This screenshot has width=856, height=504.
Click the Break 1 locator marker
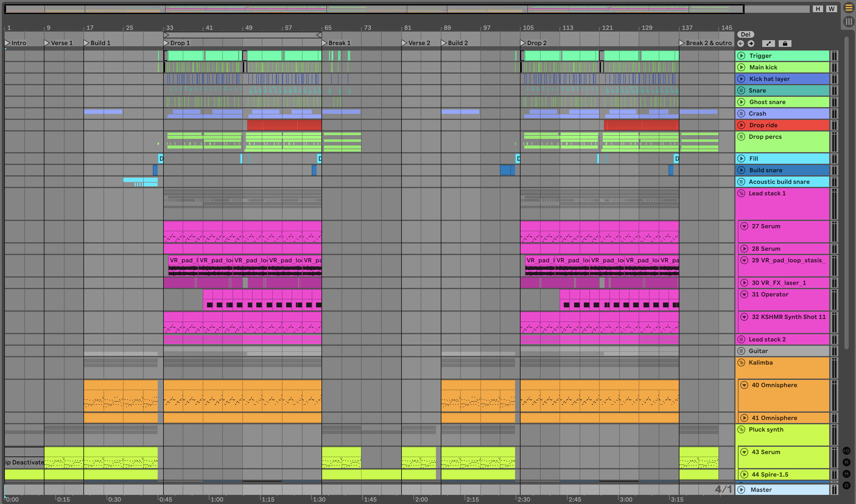325,43
